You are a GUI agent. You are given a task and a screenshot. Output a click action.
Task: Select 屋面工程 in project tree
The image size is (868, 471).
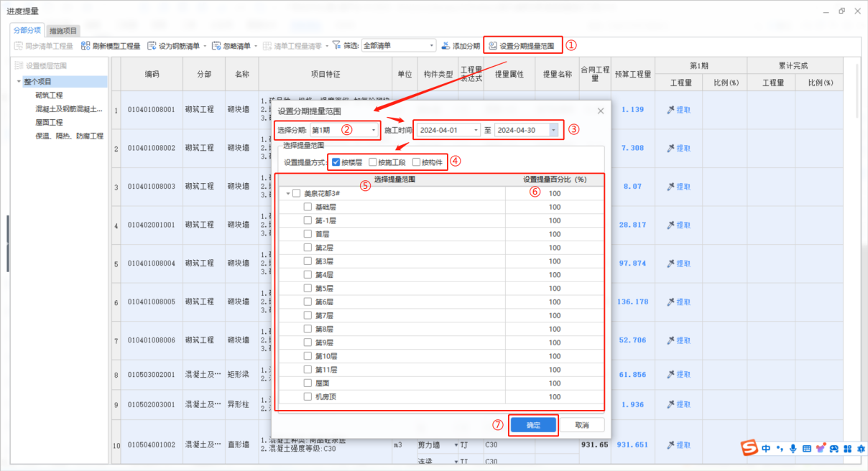[49, 122]
